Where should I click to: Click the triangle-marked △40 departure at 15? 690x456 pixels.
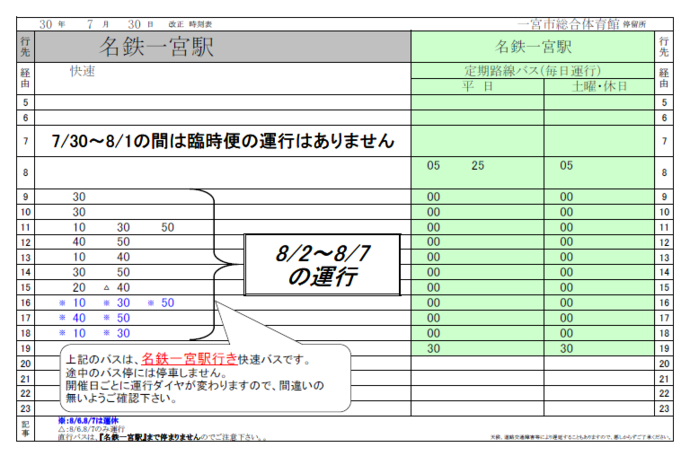(x=117, y=288)
